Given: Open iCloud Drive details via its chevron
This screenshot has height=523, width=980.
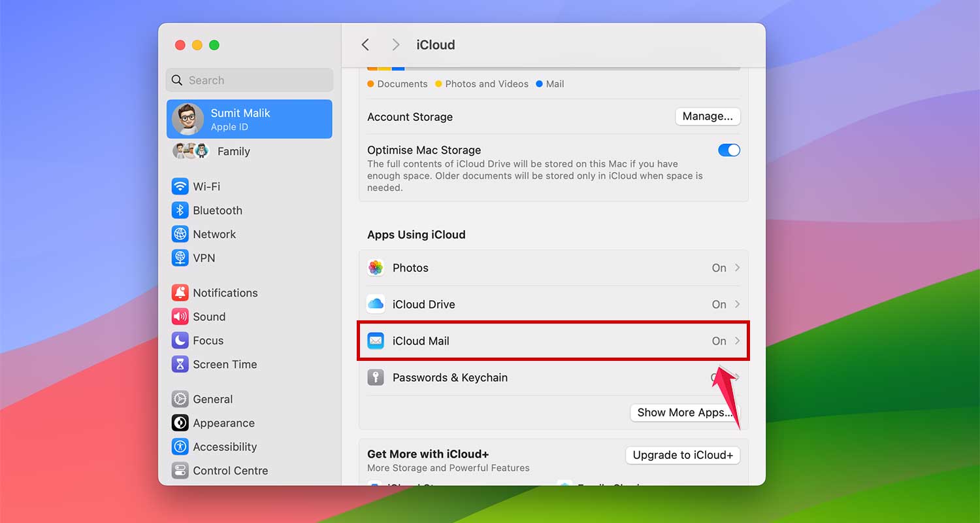Looking at the screenshot, I should tap(738, 304).
